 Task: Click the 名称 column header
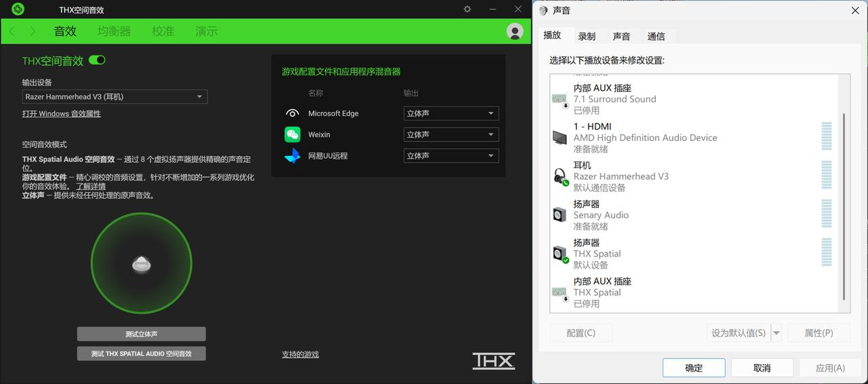(315, 93)
